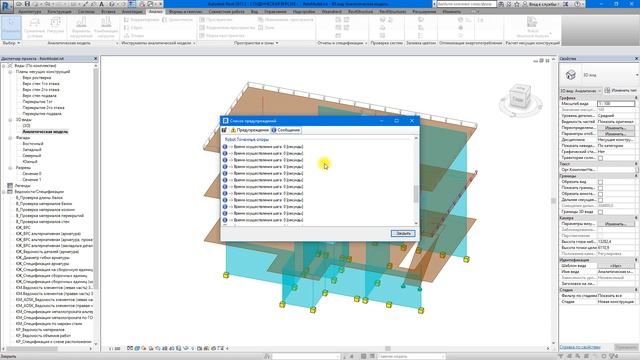Image resolution: width=640 pixels, height=360 pixels.
Task: Toggle Показать границы обрезки checkbox
Action: click(600, 188)
